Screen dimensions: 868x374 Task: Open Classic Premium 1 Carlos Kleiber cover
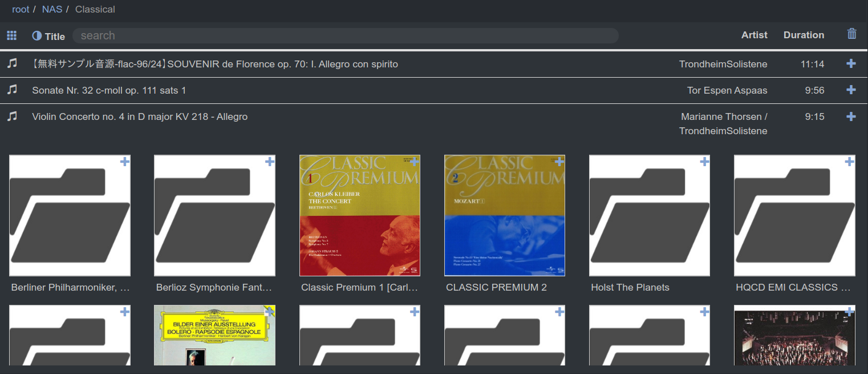[x=359, y=215]
